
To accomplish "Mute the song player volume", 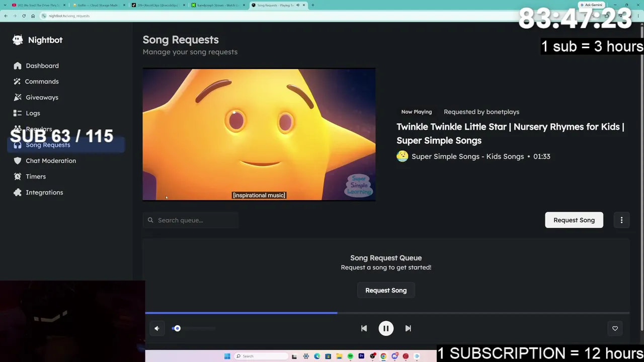I will (x=157, y=328).
